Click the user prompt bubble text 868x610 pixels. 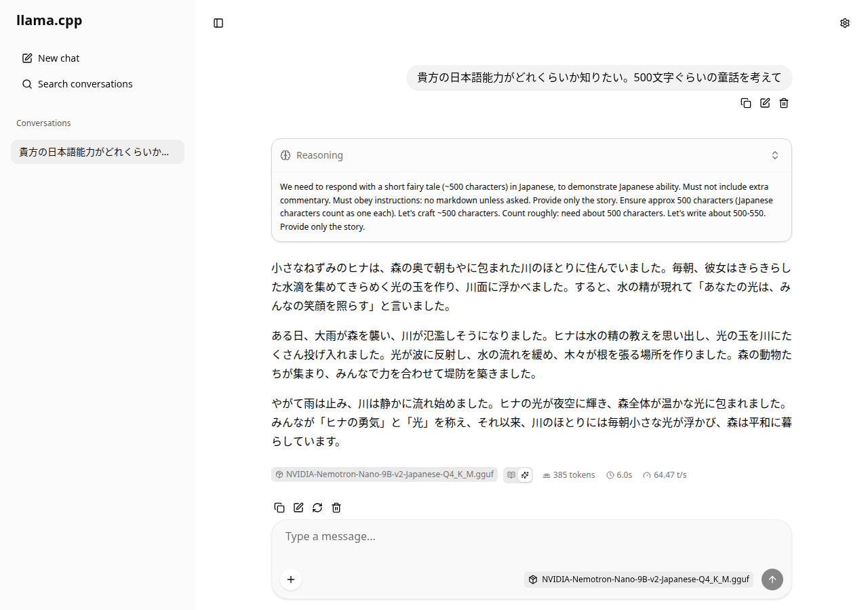click(x=599, y=77)
